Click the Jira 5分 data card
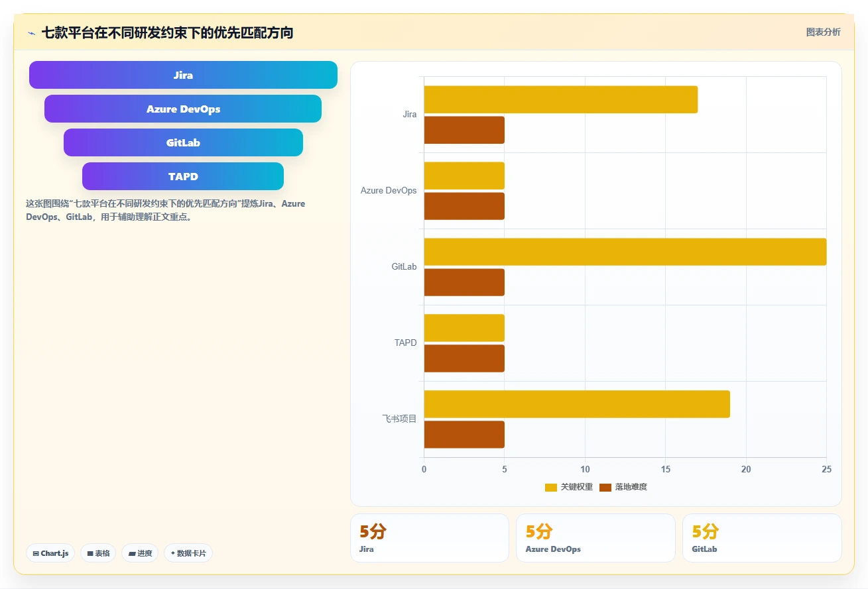 pyautogui.click(x=430, y=538)
